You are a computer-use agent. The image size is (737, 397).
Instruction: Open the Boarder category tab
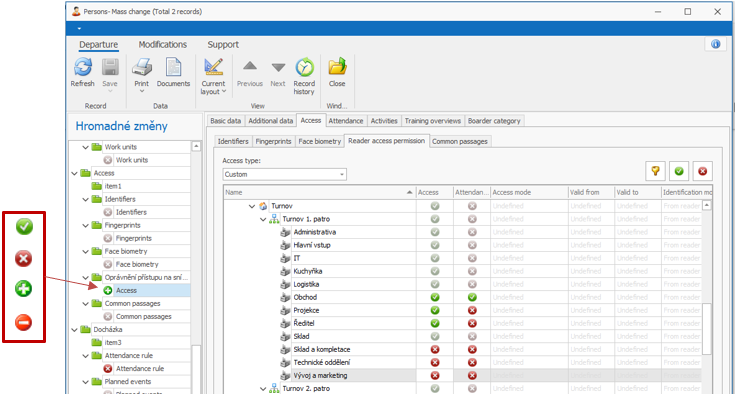click(x=494, y=121)
